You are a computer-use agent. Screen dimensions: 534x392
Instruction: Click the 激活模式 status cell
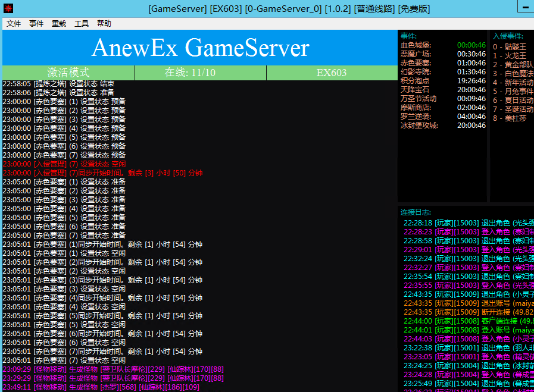click(x=68, y=73)
